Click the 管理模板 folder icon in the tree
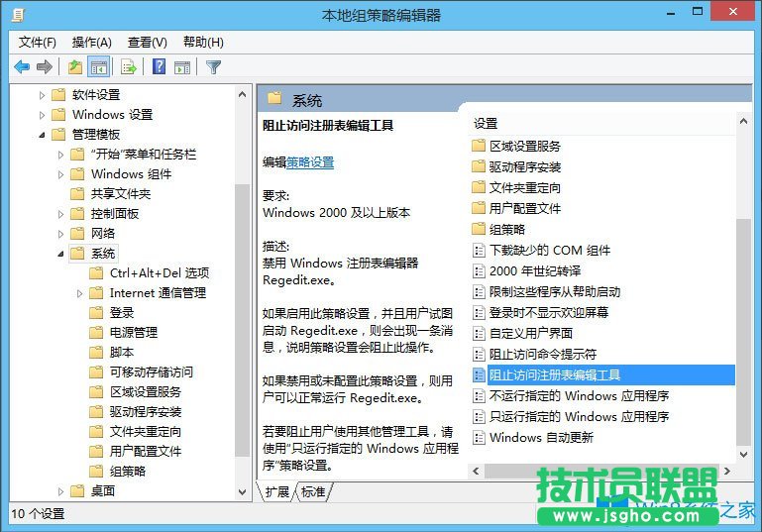Screen dimensions: 762x532 (x=58, y=134)
